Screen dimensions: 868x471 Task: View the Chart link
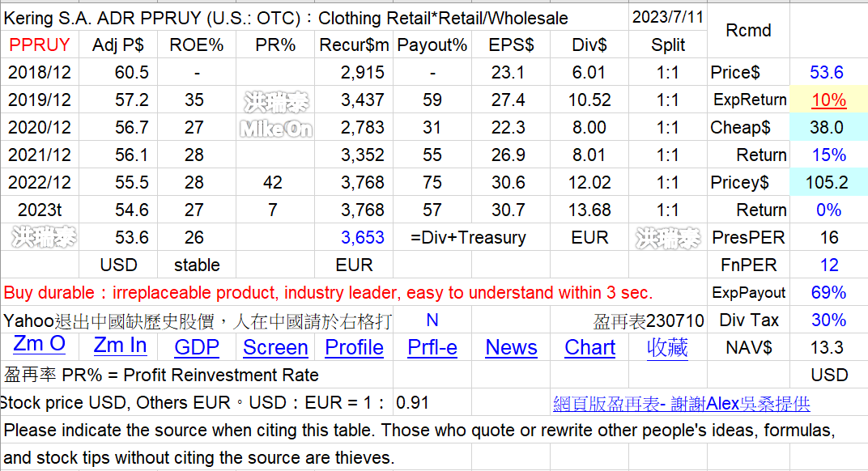click(x=589, y=347)
